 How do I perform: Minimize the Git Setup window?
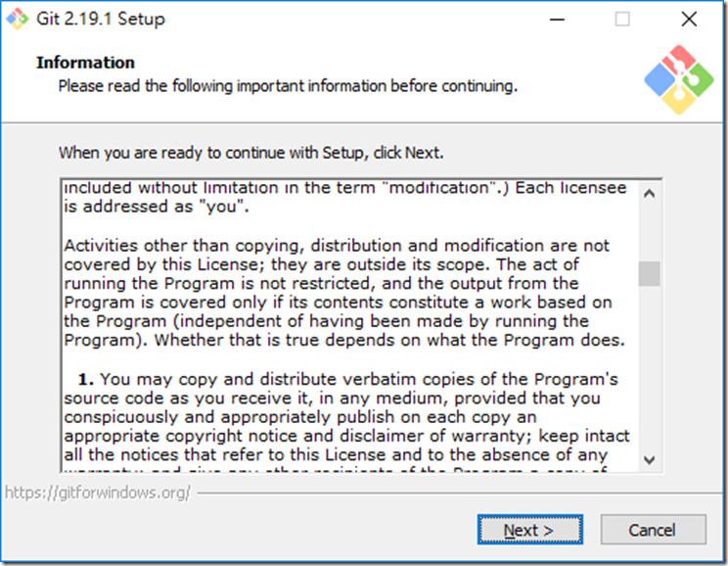(557, 19)
